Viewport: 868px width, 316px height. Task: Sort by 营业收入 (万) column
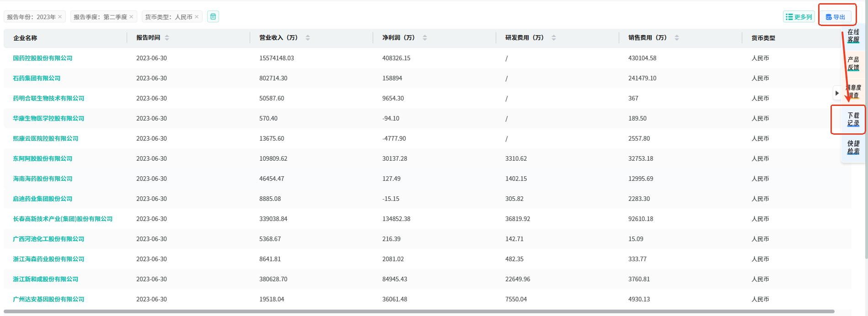tap(308, 38)
